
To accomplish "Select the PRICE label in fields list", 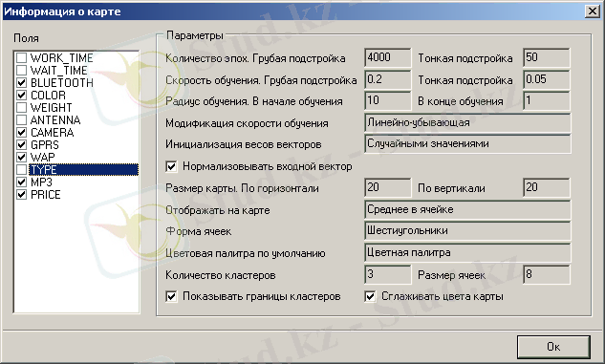I will tap(46, 195).
